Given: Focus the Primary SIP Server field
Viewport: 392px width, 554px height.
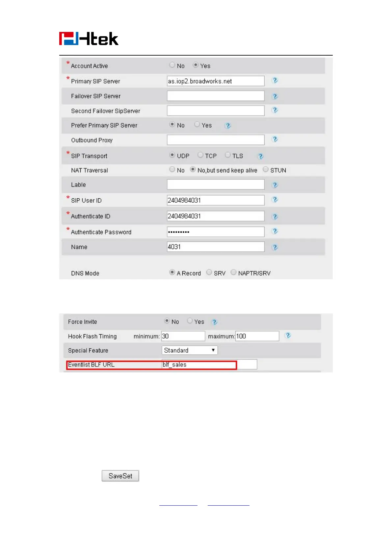Looking at the screenshot, I should click(x=216, y=81).
